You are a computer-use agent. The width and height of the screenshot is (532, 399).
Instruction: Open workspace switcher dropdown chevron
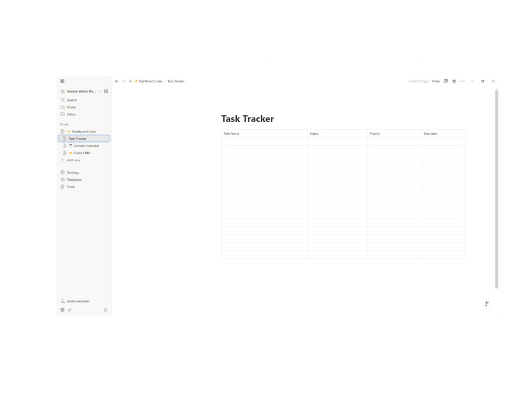[x=100, y=92]
